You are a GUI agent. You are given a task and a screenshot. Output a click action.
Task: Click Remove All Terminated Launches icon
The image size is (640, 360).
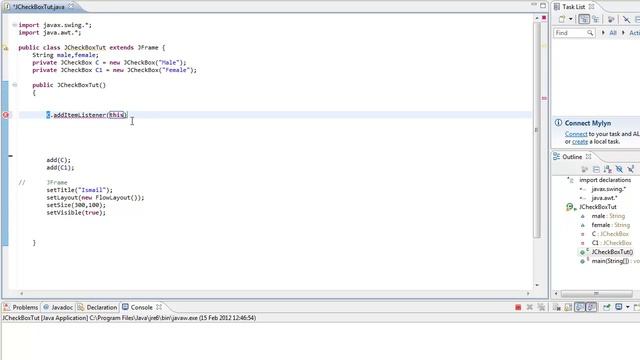(541, 307)
